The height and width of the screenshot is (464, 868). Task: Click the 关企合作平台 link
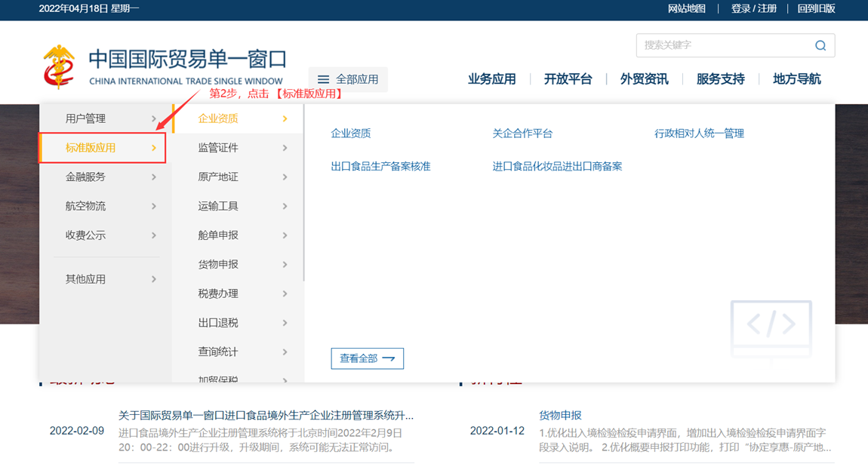[522, 133]
